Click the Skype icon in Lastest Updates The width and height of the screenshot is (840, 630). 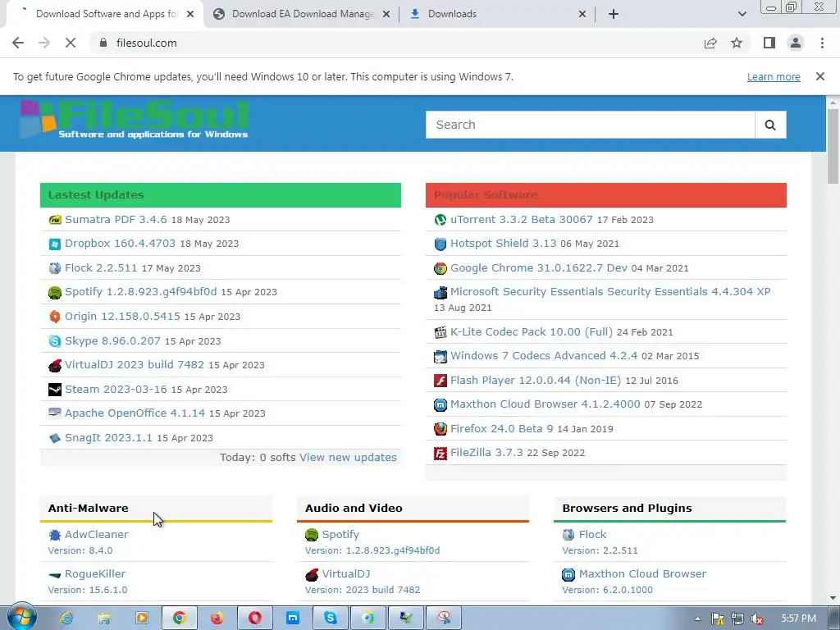[x=55, y=340]
